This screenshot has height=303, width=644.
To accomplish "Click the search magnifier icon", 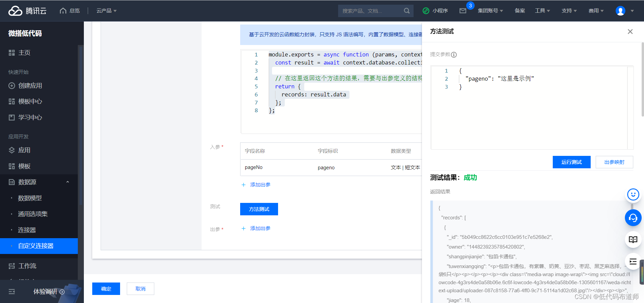I will 407,11.
